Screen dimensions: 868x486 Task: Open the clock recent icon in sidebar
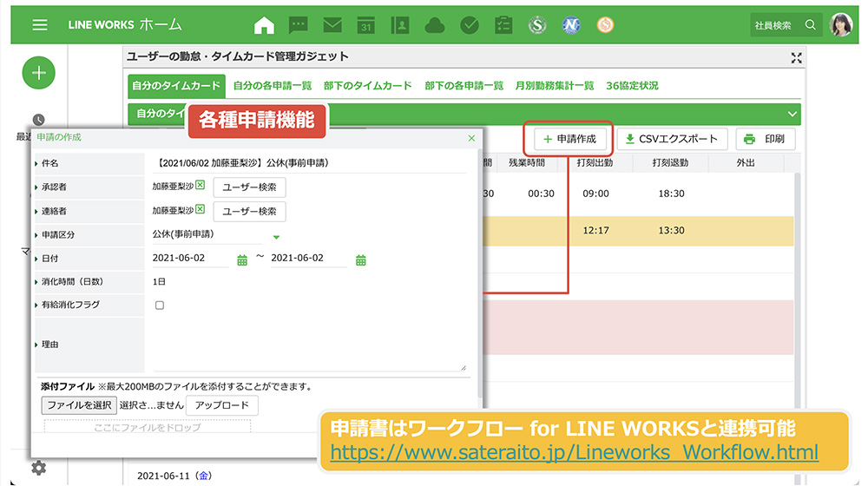pos(38,120)
